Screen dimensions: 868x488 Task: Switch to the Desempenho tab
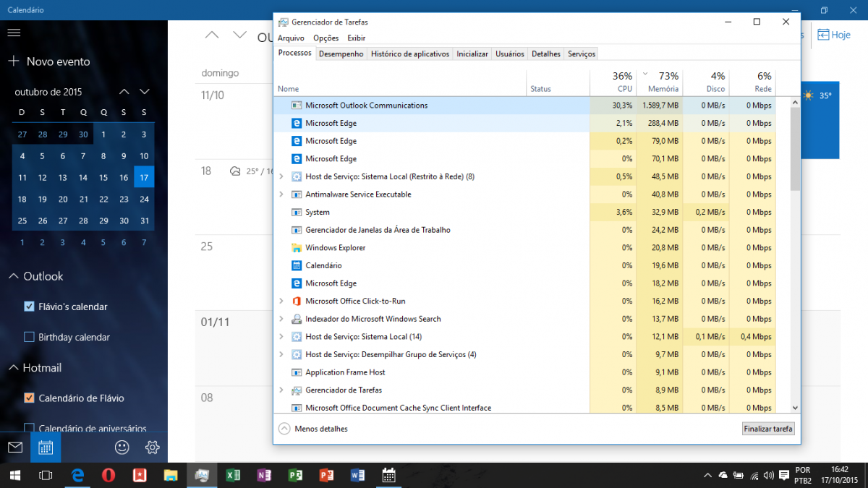(341, 54)
